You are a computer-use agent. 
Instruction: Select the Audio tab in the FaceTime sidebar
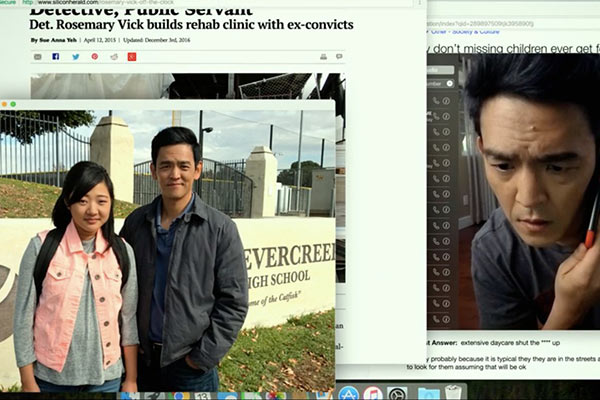[x=440, y=70]
